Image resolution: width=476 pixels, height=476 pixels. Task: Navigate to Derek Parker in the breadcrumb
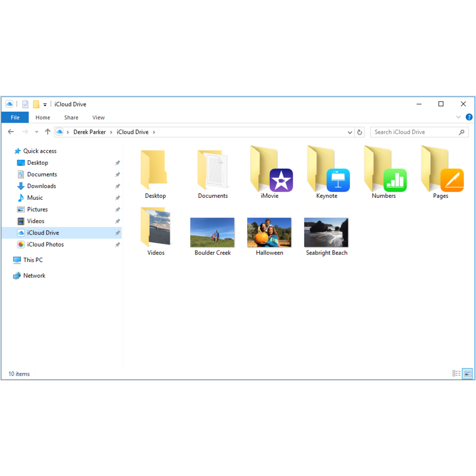pos(90,132)
